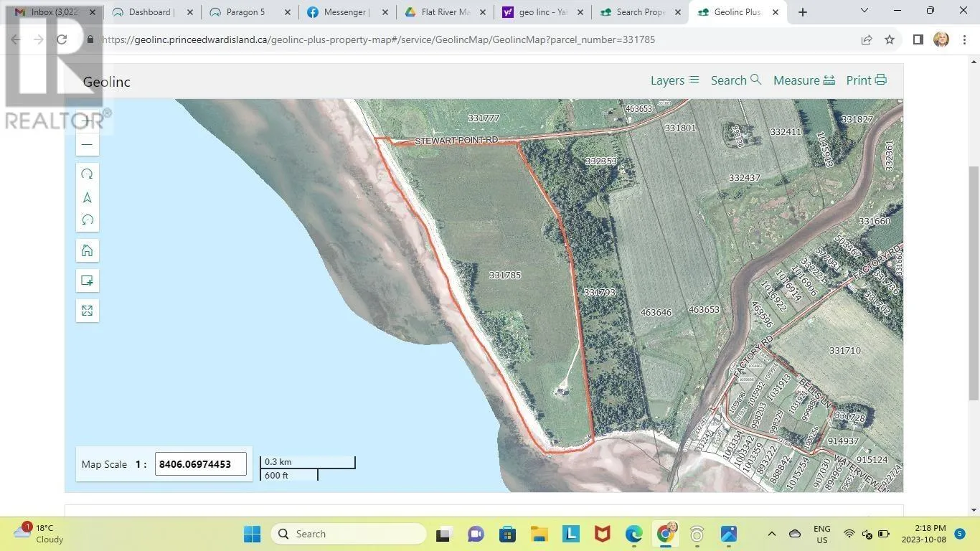Click the map zoom out minus button
Viewport: 980px width, 551px height.
[87, 144]
